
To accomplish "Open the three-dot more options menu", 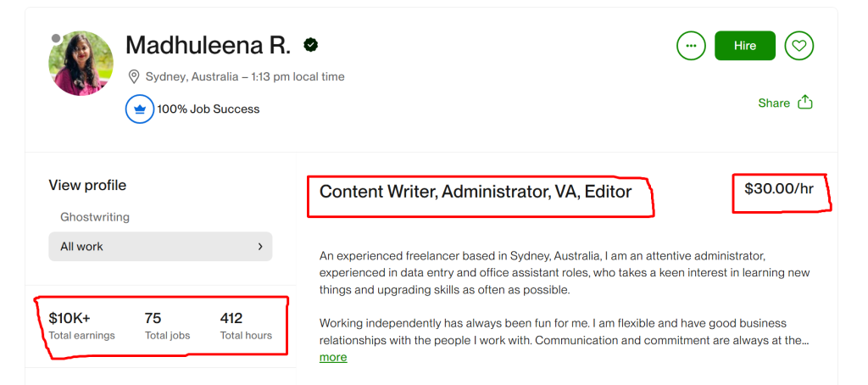I will tap(691, 46).
